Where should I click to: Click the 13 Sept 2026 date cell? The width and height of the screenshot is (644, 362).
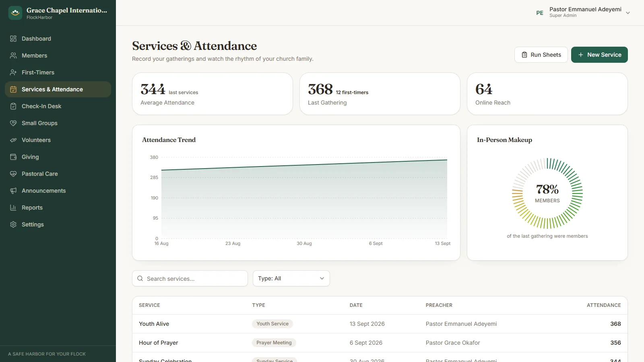pos(367,324)
